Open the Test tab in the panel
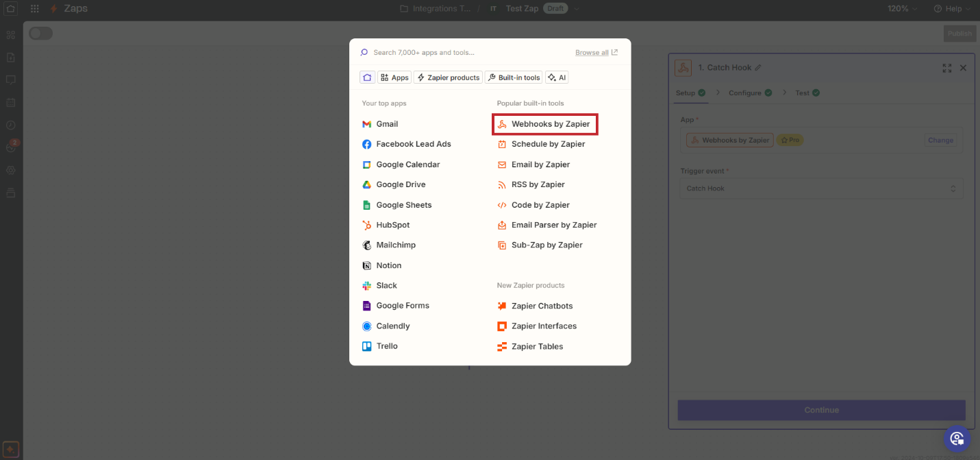980x460 pixels. pos(807,93)
